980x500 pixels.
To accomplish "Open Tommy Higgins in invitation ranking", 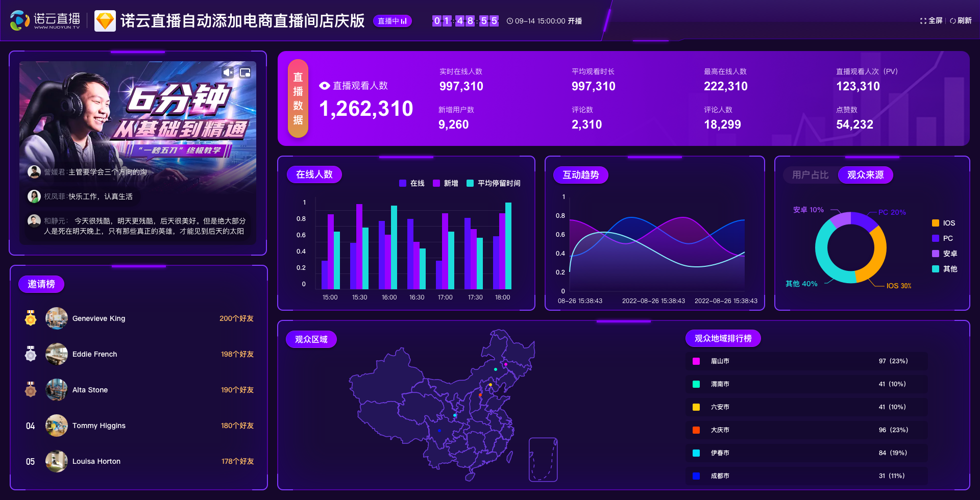I will [x=139, y=426].
